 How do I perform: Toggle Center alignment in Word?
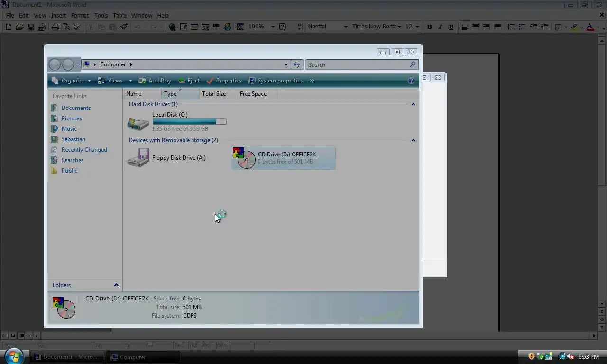tap(476, 27)
